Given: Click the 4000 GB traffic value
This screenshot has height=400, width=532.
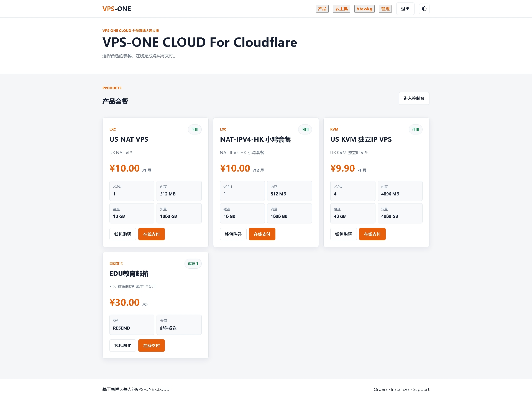Looking at the screenshot, I should (x=389, y=216).
